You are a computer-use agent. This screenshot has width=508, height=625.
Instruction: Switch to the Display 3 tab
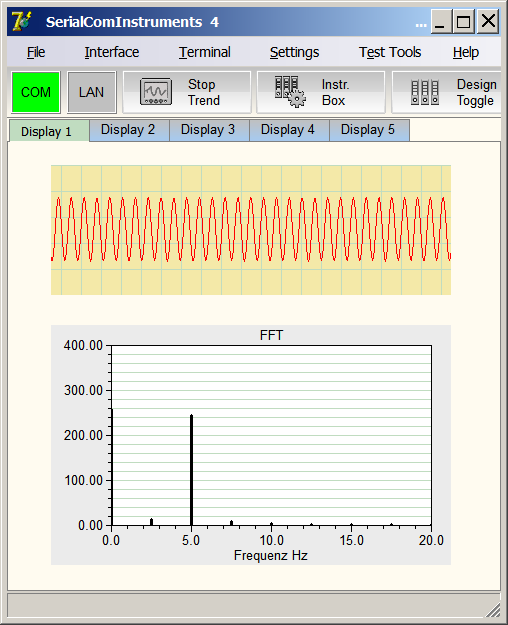(209, 130)
